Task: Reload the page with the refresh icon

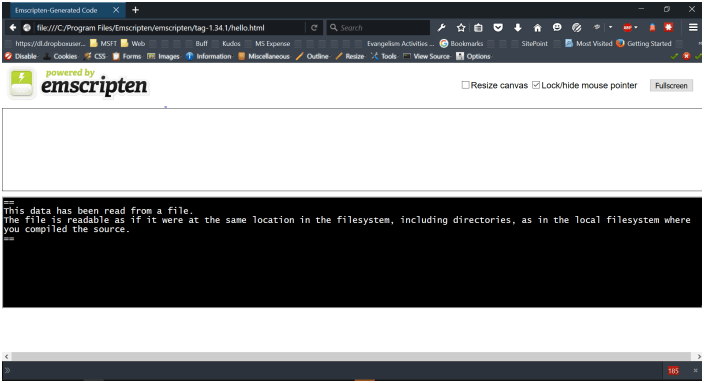Action: 314,28
